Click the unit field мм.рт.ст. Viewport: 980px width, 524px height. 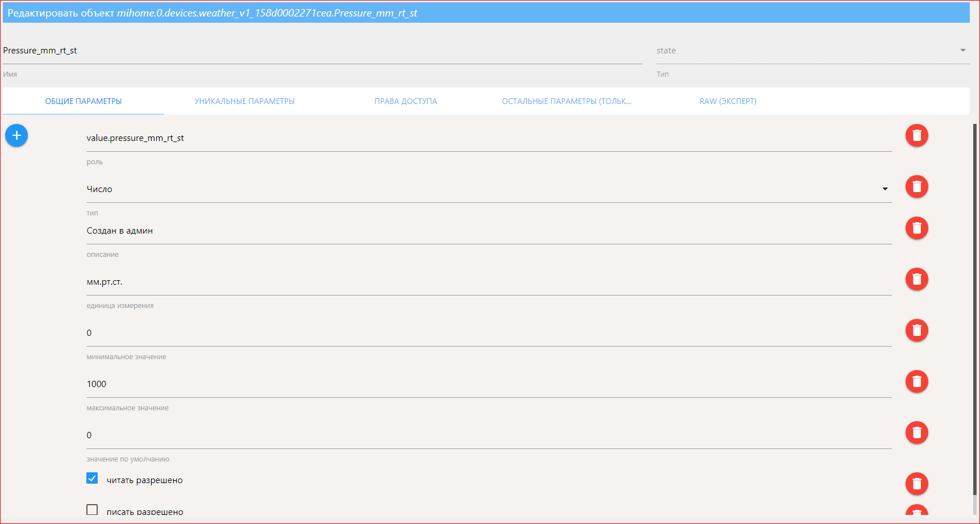pyautogui.click(x=489, y=282)
